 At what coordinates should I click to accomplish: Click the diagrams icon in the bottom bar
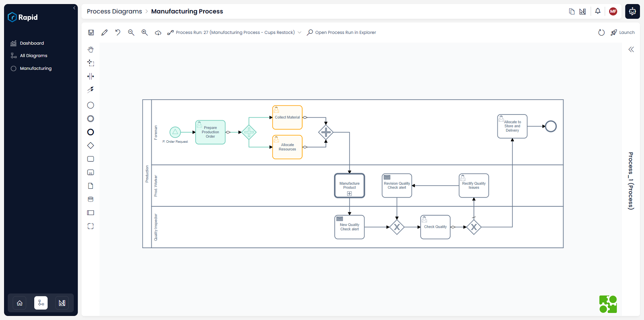pyautogui.click(x=41, y=303)
